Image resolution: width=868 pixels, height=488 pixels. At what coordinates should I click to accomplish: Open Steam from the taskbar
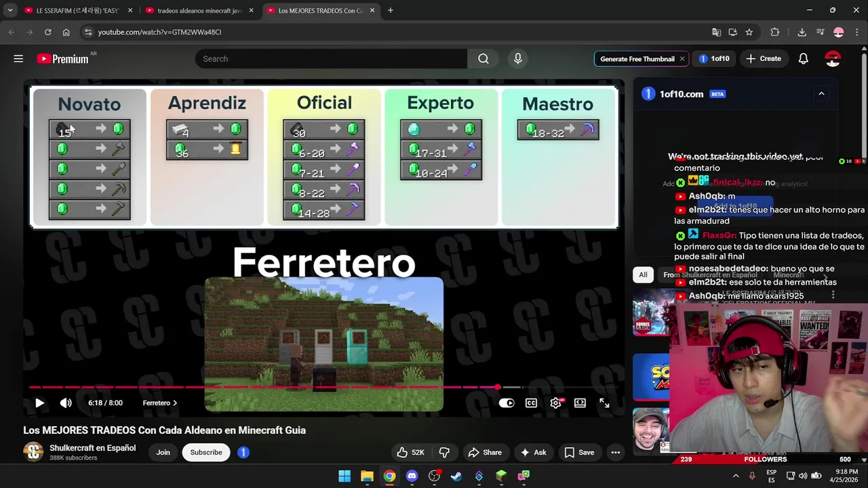tap(456, 476)
